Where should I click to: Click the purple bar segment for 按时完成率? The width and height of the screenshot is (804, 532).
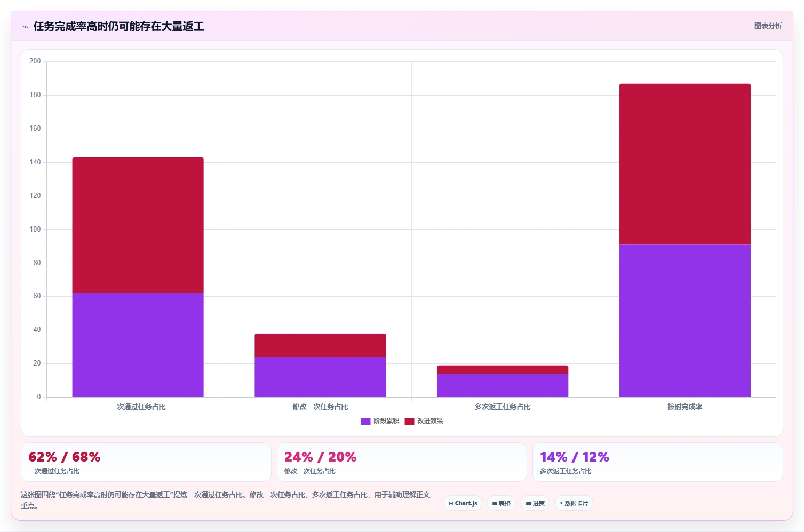[x=685, y=321]
